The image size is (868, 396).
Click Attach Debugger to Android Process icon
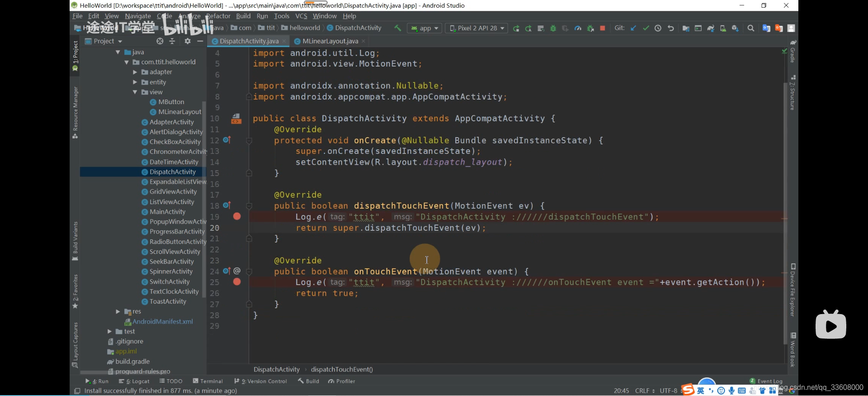coord(590,29)
